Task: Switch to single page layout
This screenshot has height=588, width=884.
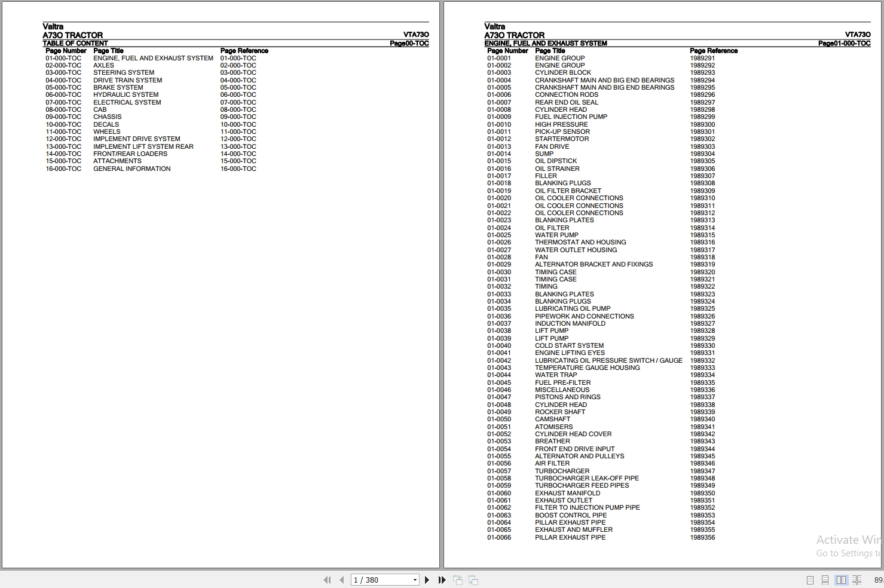Action: click(x=810, y=580)
